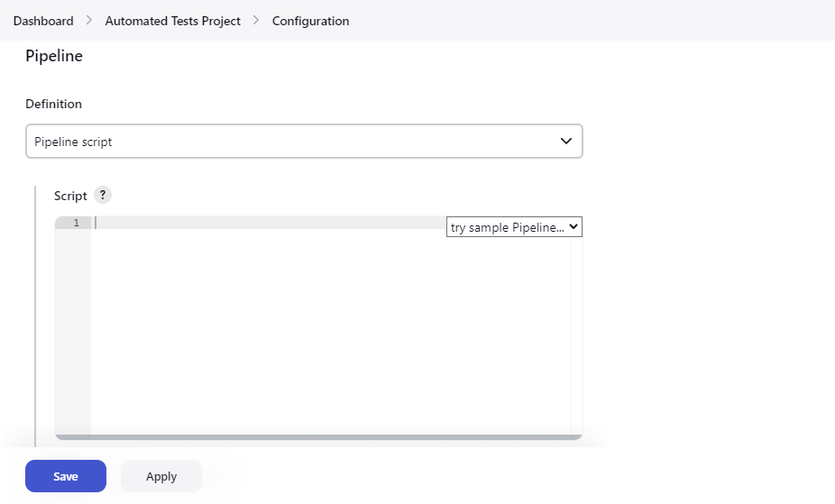The width and height of the screenshot is (835, 504).
Task: Navigate to Automated Tests Project breadcrumb
Action: point(172,21)
